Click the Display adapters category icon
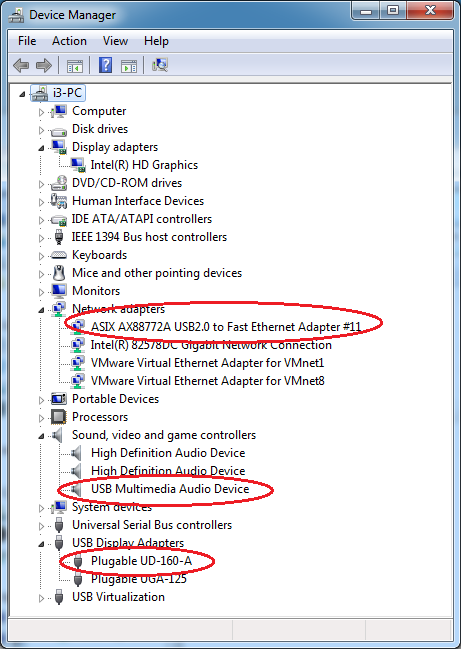461x649 pixels. click(59, 147)
